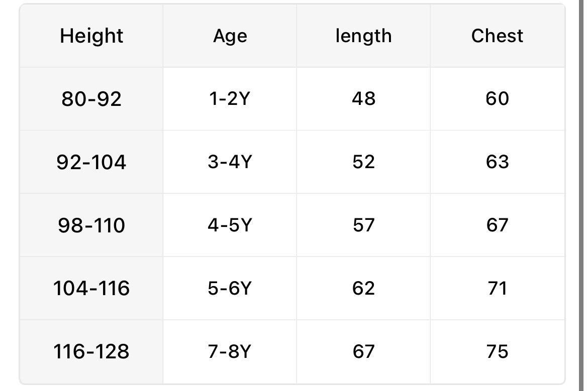Click the 5-6Y age cell
This screenshot has height=391, width=588.
[x=230, y=289]
